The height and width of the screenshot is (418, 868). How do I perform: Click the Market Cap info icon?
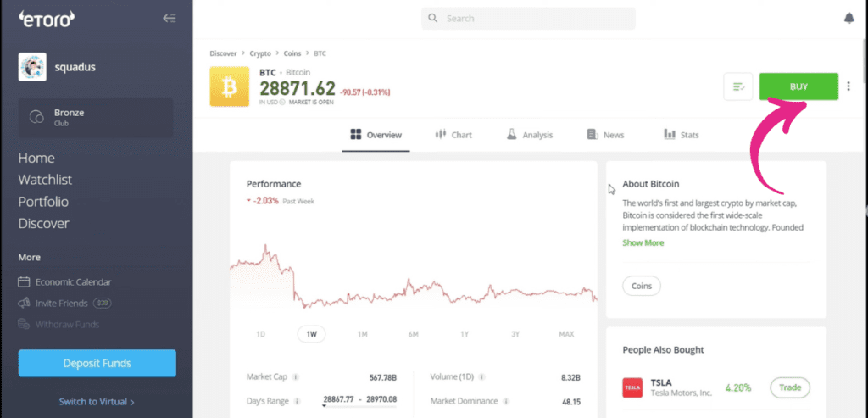tap(296, 377)
